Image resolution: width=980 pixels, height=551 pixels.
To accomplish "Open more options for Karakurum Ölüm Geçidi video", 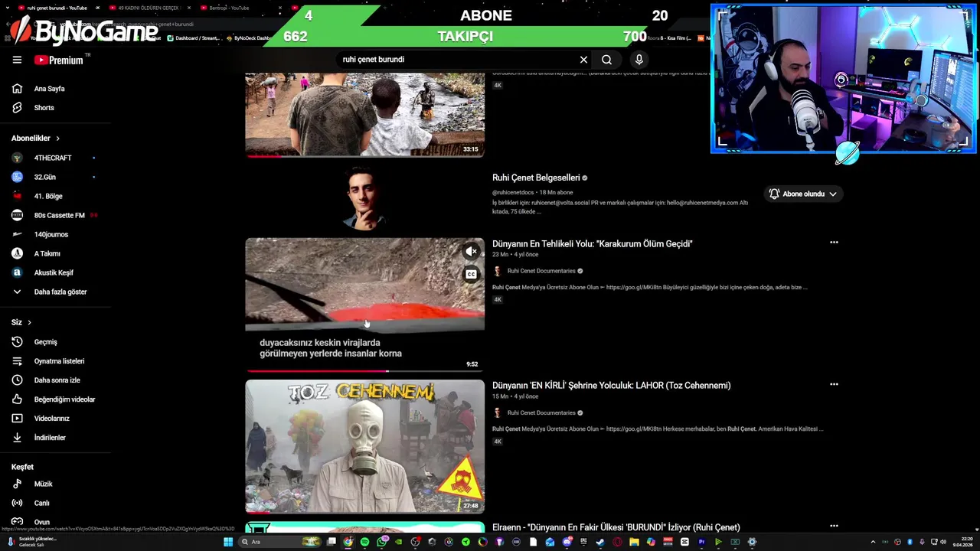I will tap(834, 243).
